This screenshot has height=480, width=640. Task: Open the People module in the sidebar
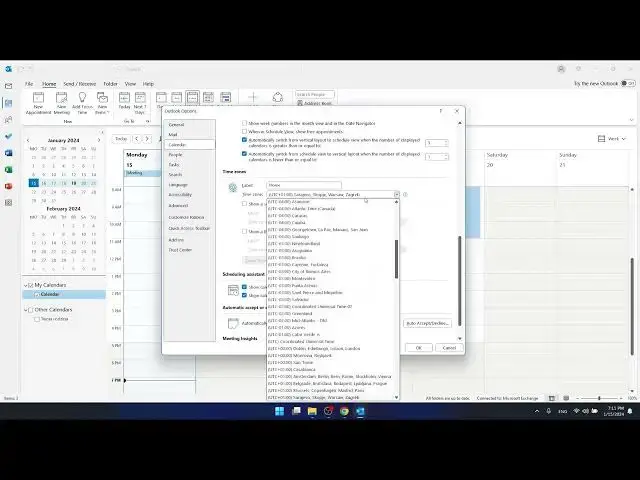coord(9,120)
